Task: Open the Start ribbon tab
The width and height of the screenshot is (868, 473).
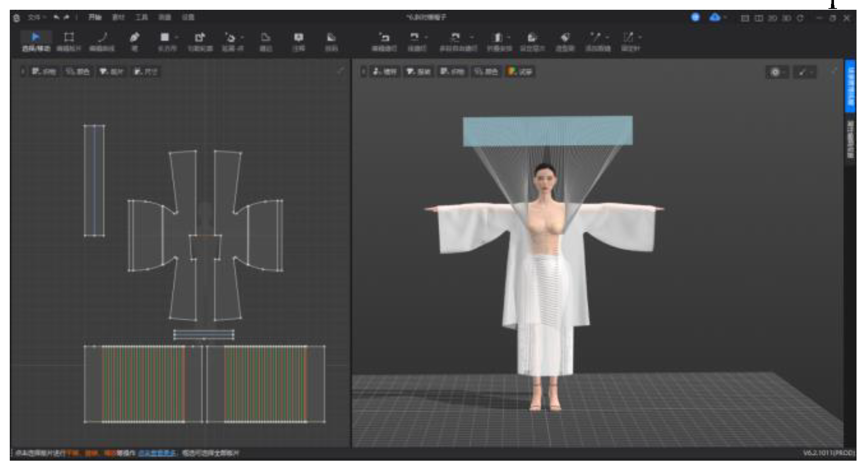Action: point(95,17)
